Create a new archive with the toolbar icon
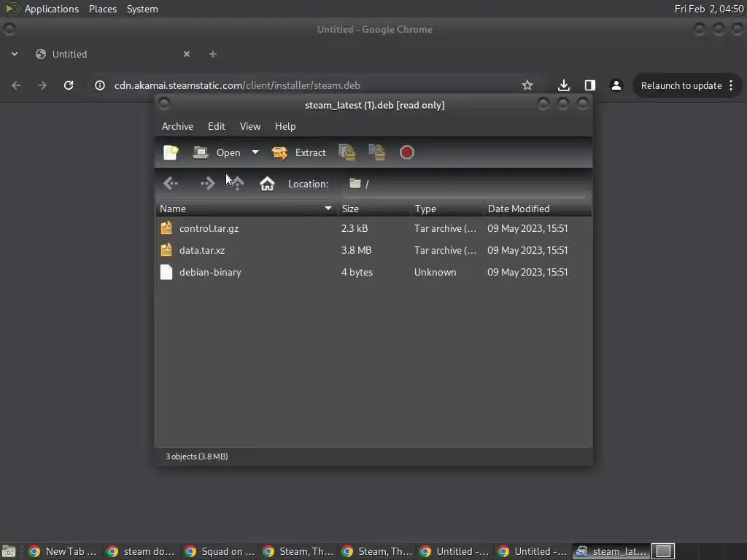 point(171,152)
